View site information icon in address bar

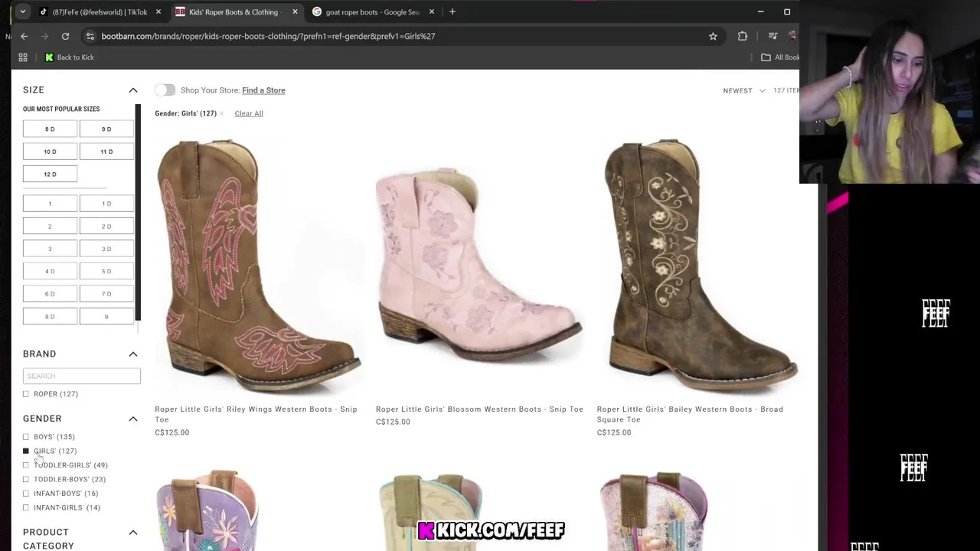click(x=90, y=36)
